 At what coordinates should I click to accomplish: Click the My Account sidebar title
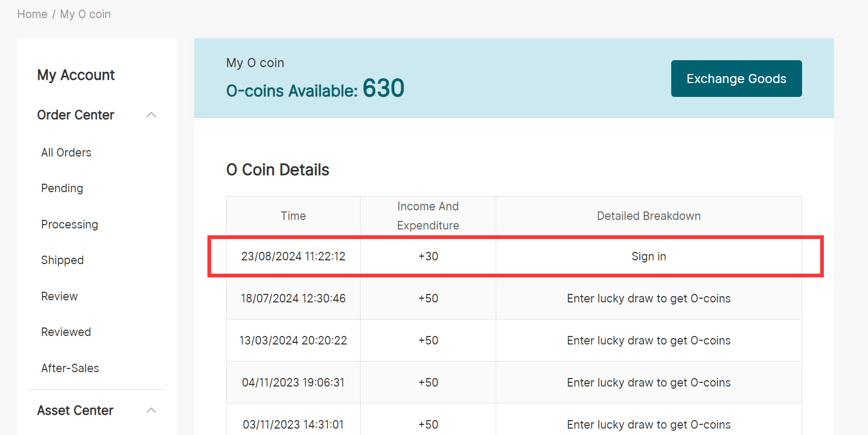(76, 75)
